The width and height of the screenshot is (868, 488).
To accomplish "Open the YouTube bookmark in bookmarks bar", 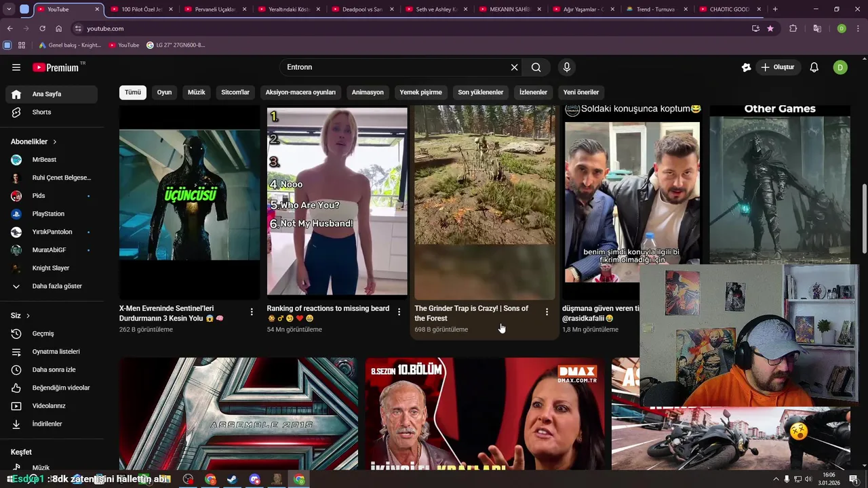I will pyautogui.click(x=123, y=45).
